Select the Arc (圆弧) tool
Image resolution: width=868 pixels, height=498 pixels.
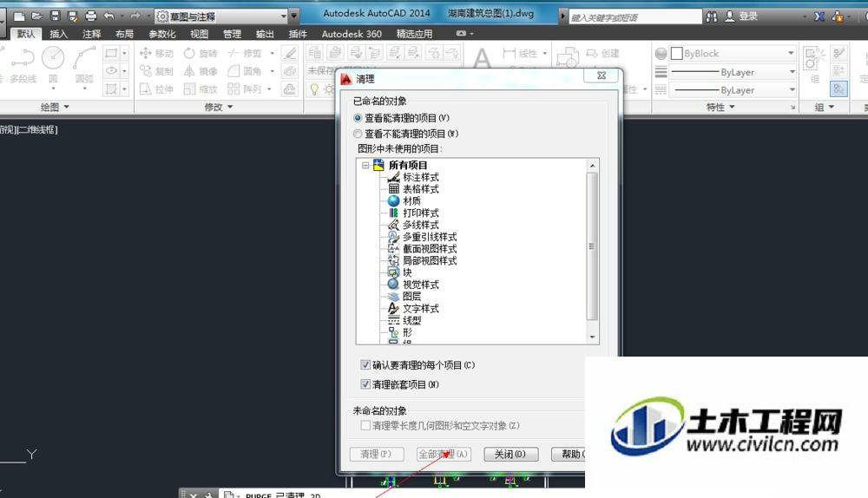pyautogui.click(x=84, y=65)
